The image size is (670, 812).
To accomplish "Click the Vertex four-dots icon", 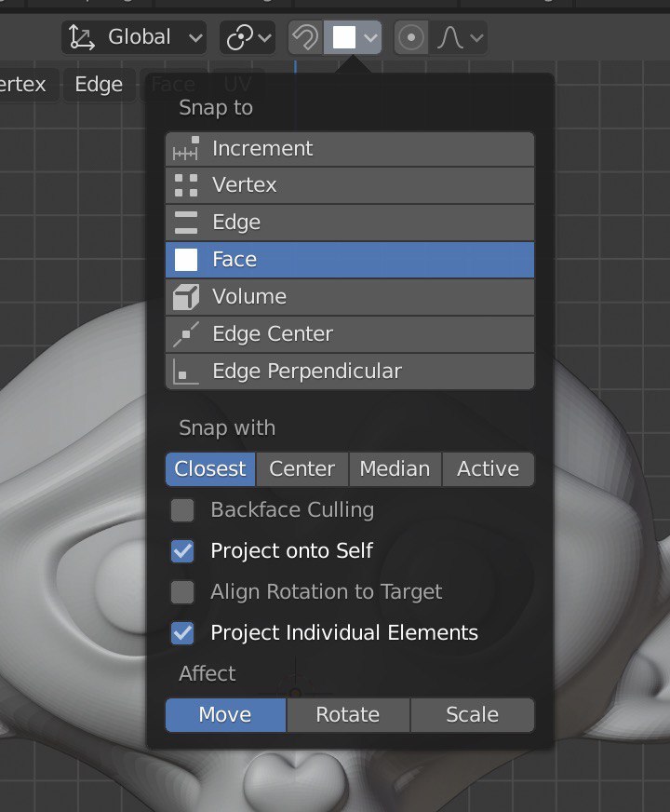I will (x=186, y=185).
